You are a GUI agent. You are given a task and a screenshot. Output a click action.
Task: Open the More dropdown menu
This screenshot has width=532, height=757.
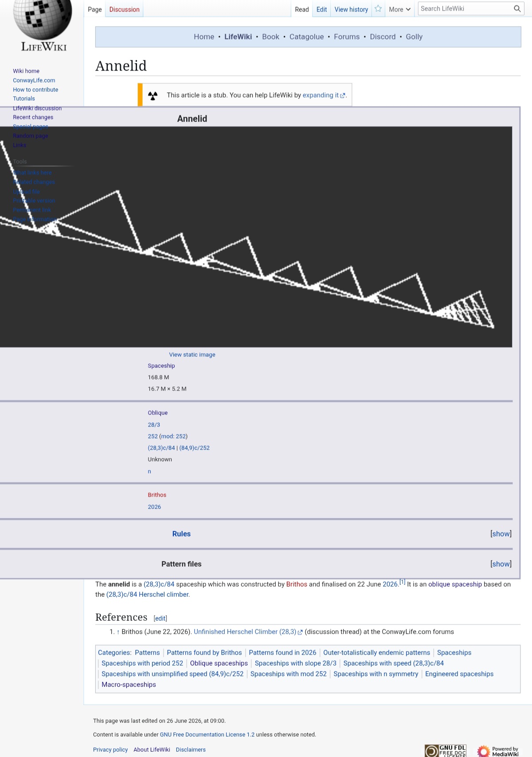pyautogui.click(x=399, y=9)
